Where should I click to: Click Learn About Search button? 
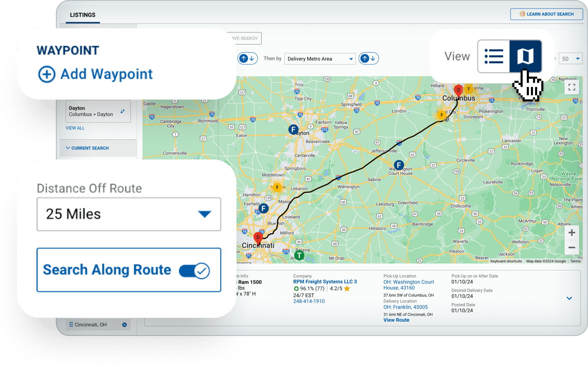546,14
